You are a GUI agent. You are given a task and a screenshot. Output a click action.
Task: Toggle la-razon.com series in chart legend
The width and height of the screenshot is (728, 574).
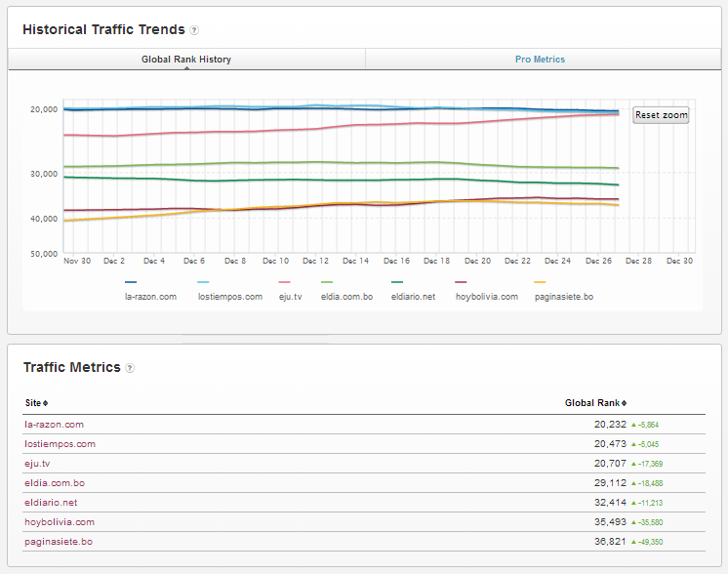coord(150,296)
